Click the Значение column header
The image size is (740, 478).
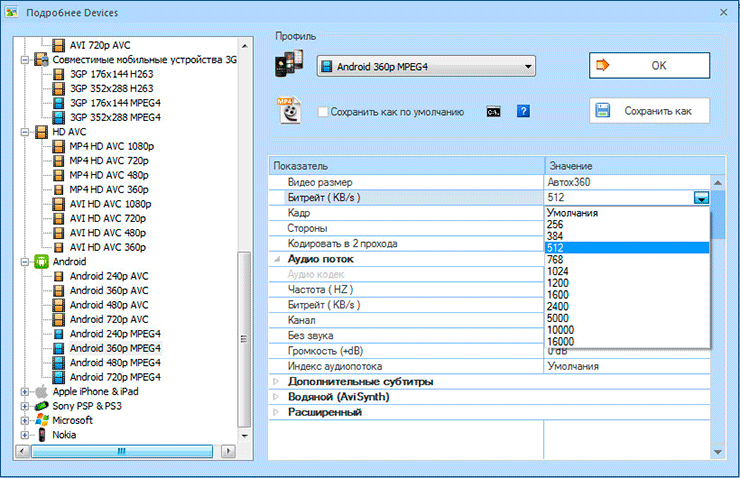635,166
